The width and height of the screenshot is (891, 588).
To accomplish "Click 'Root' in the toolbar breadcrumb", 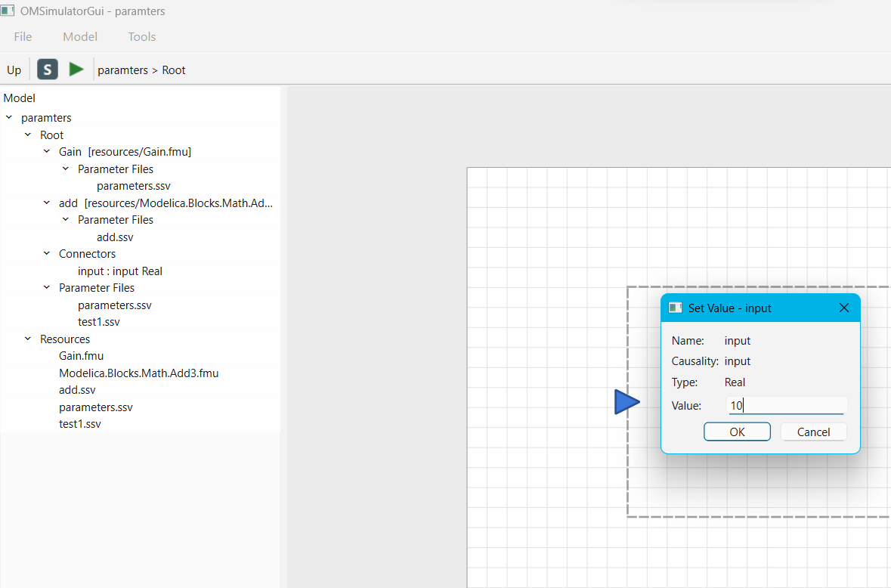I will (174, 70).
